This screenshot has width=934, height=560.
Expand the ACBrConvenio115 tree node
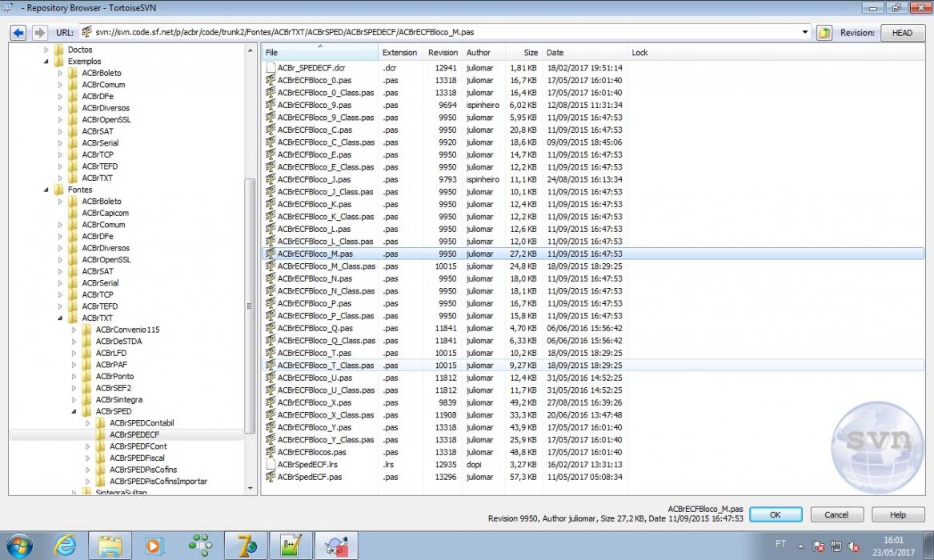coord(74,330)
